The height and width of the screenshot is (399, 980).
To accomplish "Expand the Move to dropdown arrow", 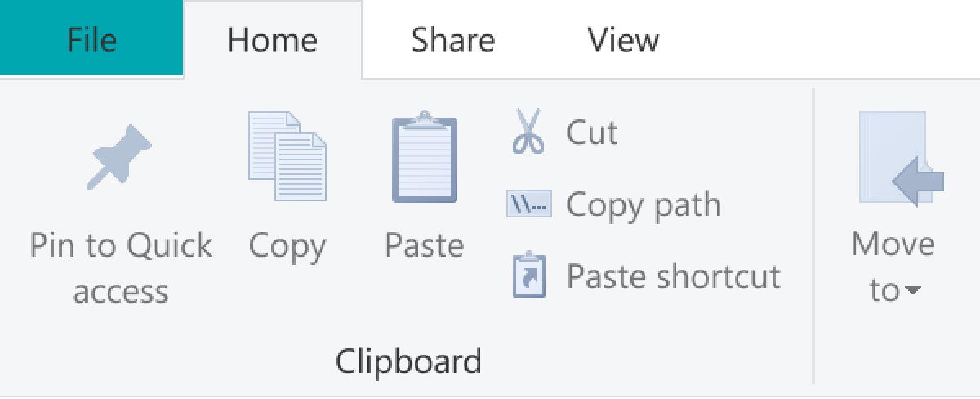I will click(913, 291).
